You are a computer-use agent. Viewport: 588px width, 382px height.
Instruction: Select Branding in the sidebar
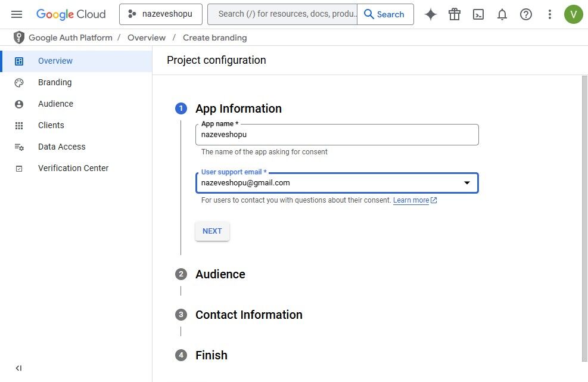click(55, 82)
